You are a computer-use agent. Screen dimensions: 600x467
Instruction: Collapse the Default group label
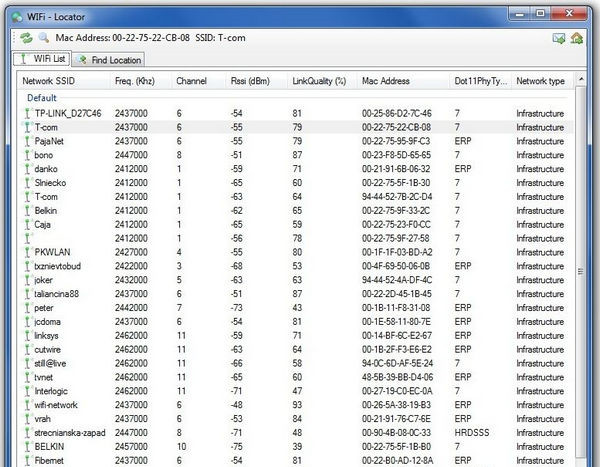pyautogui.click(x=42, y=98)
